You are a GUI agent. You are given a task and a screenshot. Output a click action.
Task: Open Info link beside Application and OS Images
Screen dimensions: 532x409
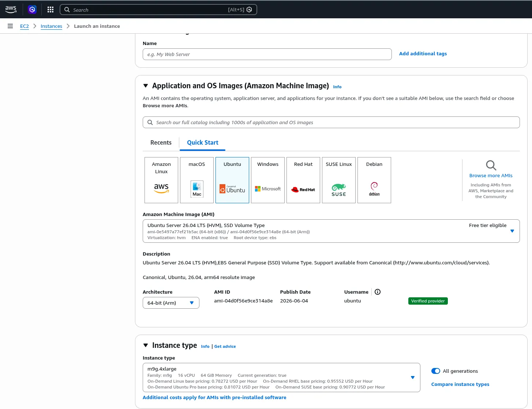pyautogui.click(x=337, y=87)
